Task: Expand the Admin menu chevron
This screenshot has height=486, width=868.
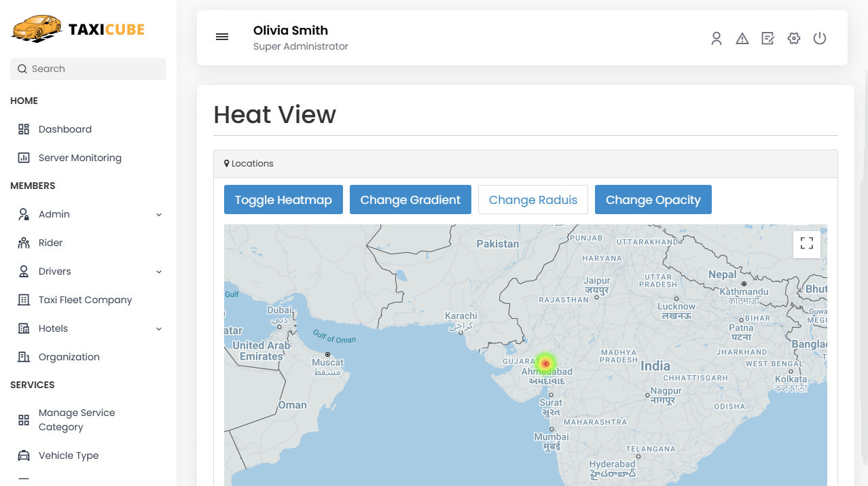Action: (159, 215)
